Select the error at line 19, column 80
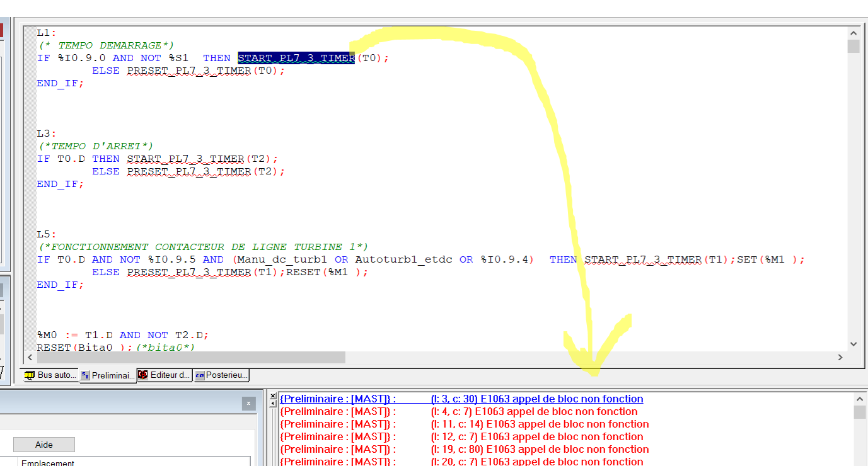868x466 pixels. (x=464, y=450)
